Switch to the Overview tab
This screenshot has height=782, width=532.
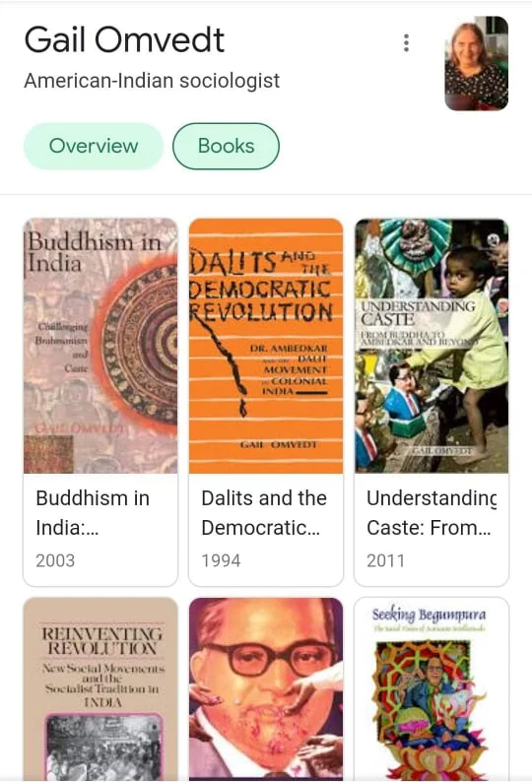(94, 146)
